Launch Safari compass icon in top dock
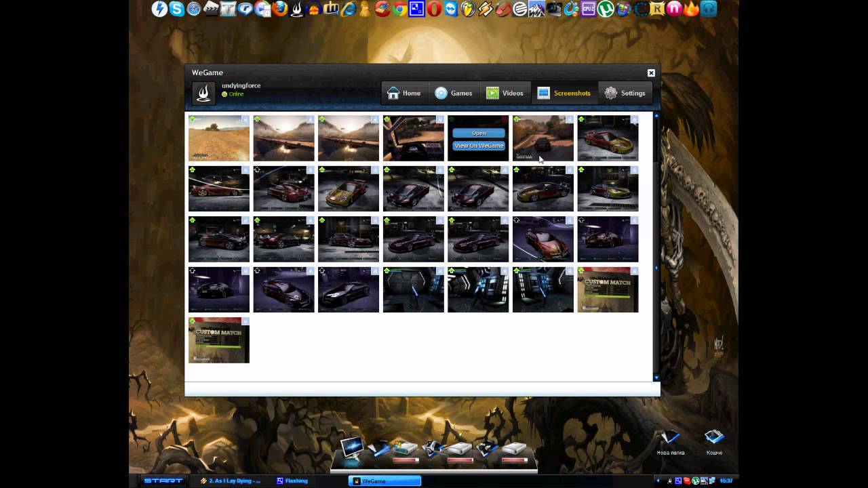This screenshot has width=868, height=488. (x=194, y=9)
